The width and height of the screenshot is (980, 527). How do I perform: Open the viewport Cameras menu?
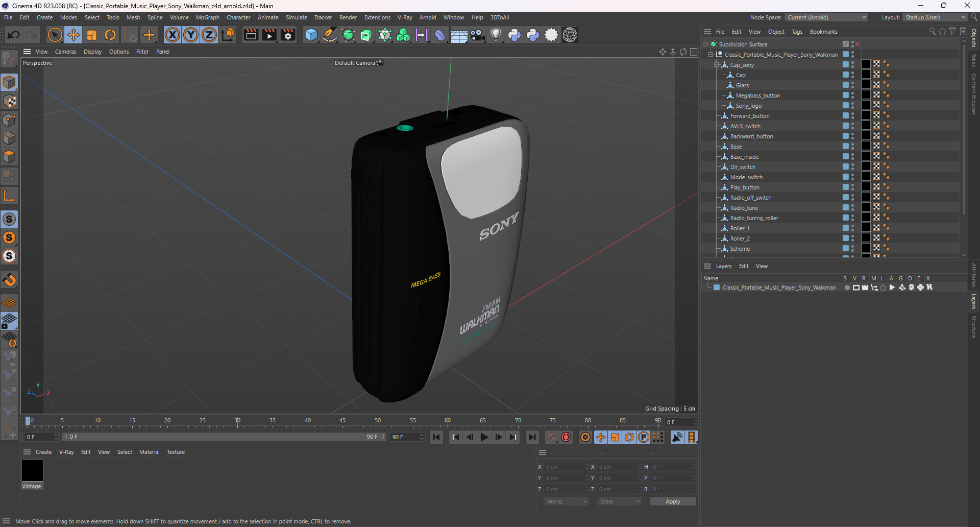coord(66,52)
